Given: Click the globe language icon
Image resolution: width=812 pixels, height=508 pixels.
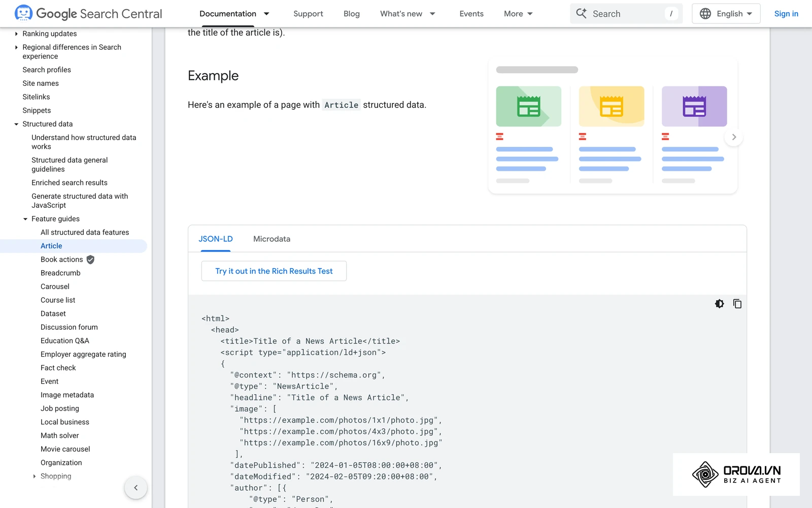Looking at the screenshot, I should pyautogui.click(x=705, y=14).
